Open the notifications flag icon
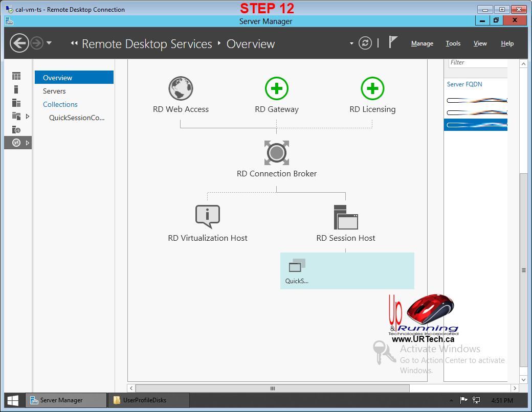Viewport: 532px width, 412px height. (393, 43)
